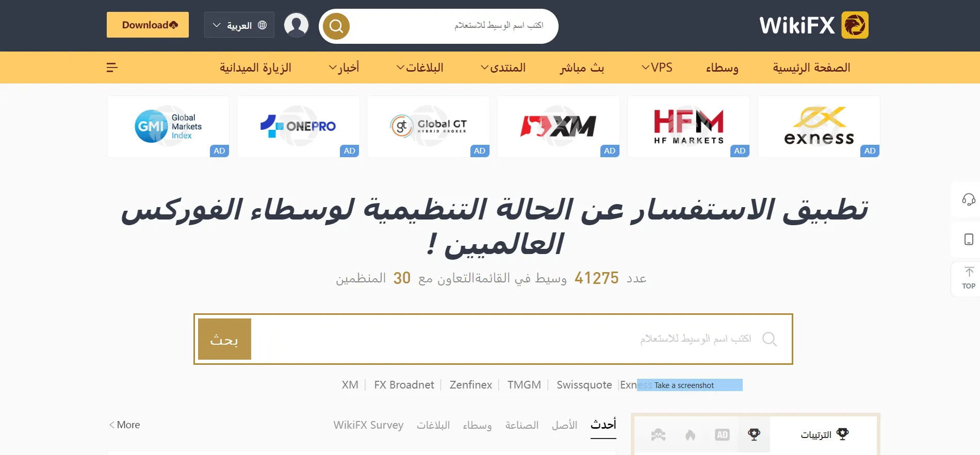Switch to the الصناعة tab
This screenshot has width=980, height=455.
521,425
